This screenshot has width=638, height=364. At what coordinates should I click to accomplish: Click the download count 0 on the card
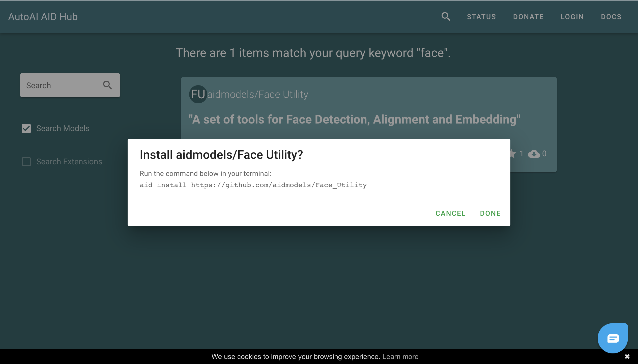pos(544,154)
